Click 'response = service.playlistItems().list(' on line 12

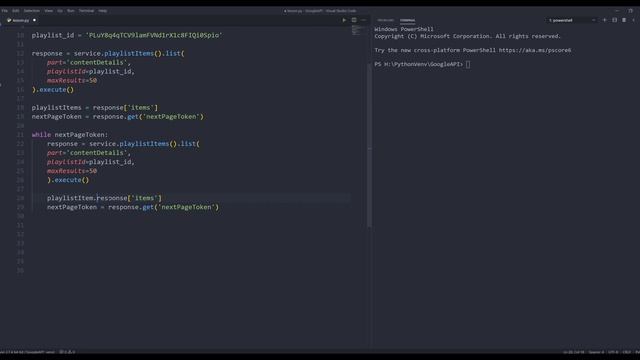coord(108,53)
